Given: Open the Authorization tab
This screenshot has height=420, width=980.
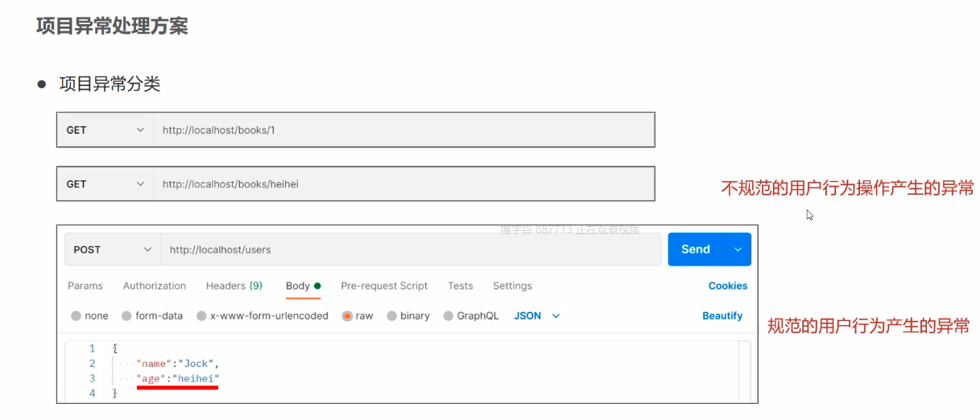Looking at the screenshot, I should (155, 286).
